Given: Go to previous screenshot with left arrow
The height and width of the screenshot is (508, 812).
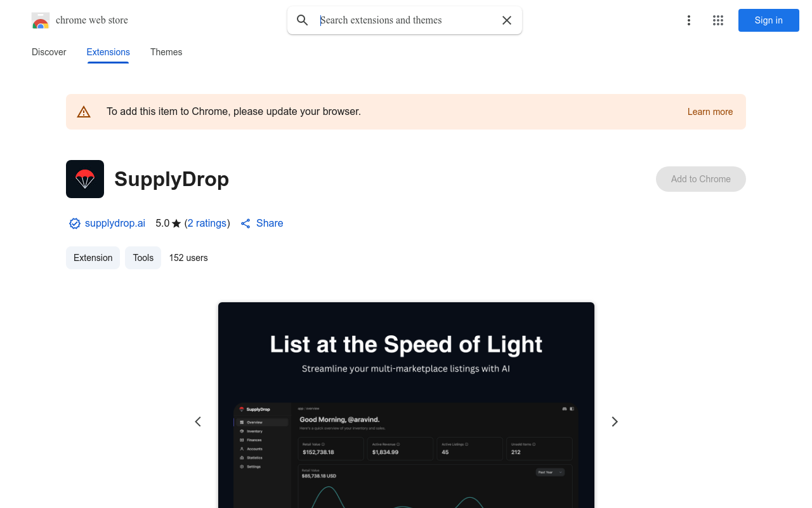Looking at the screenshot, I should click(x=198, y=422).
